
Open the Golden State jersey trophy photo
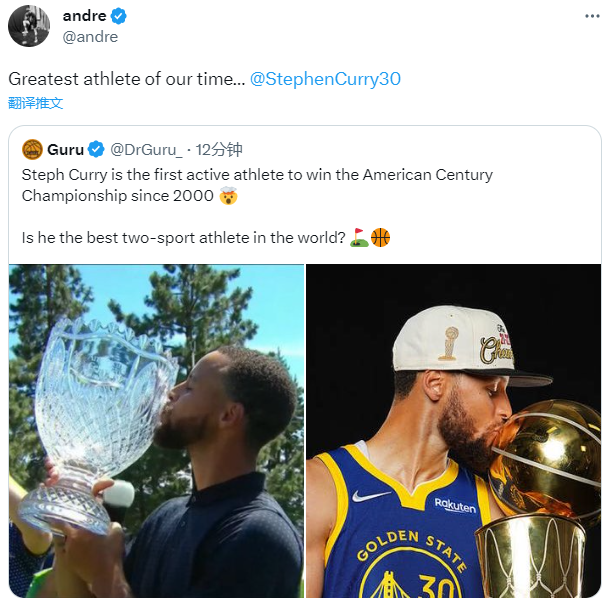pos(453,430)
